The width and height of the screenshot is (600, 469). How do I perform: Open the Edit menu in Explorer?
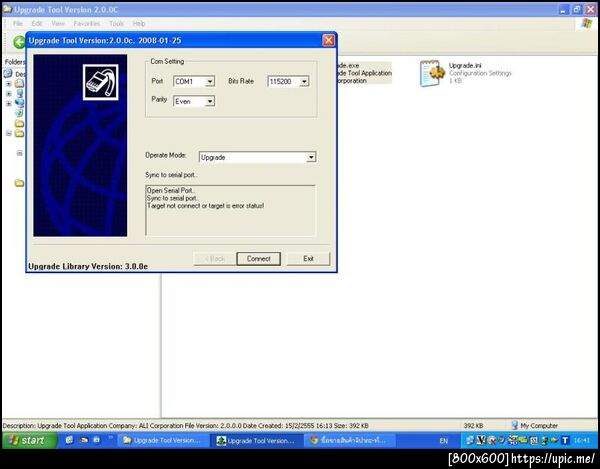point(37,24)
